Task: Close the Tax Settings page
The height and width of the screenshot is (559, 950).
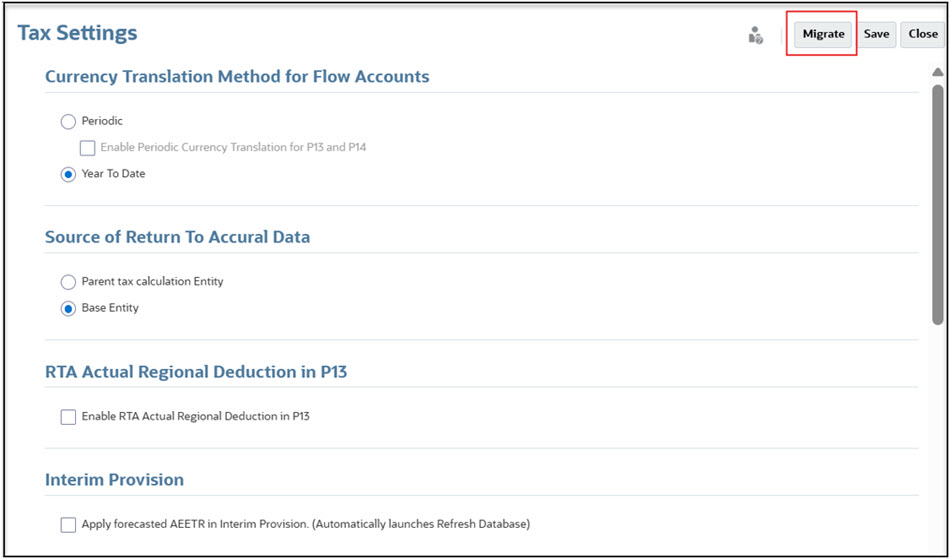Action: point(923,35)
